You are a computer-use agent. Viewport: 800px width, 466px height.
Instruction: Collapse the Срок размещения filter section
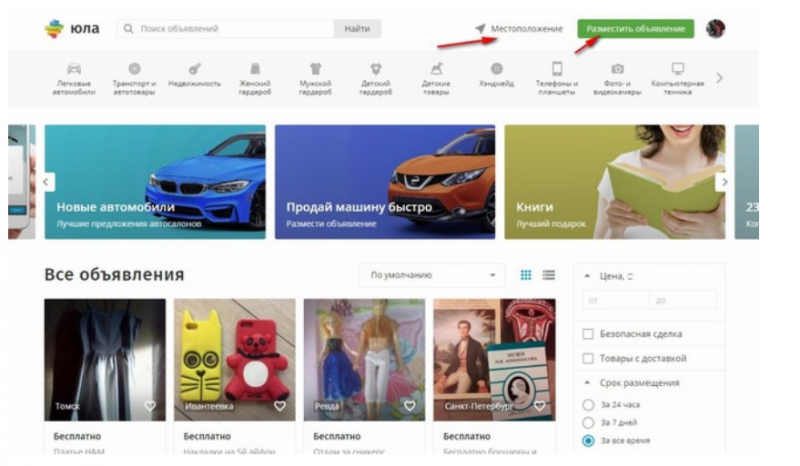[x=587, y=382]
